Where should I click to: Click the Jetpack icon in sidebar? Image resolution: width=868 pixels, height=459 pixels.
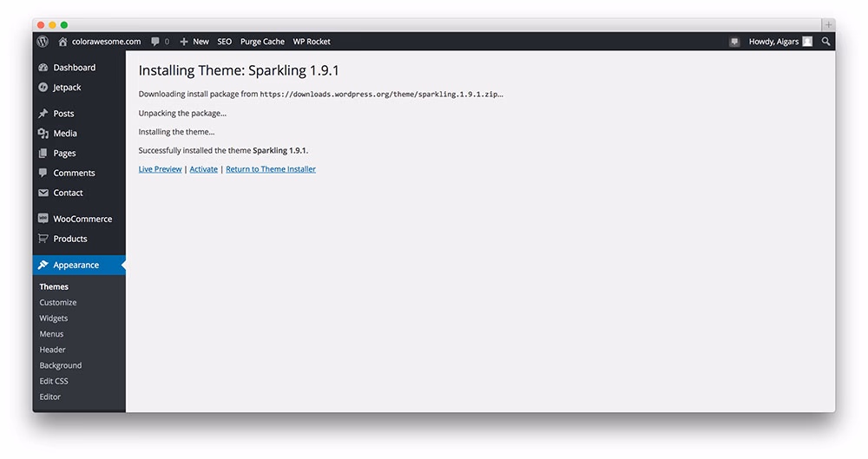point(43,88)
